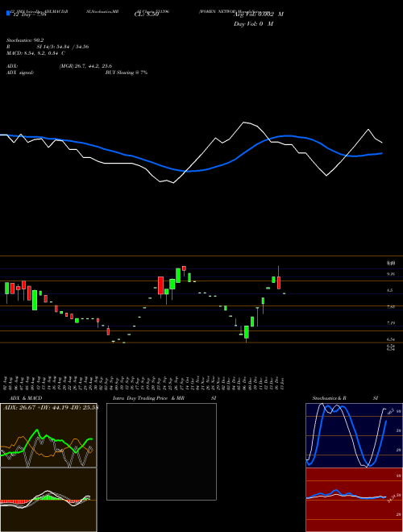Image resolution: width=403 pixels, height=532 pixels.
Task: Click the large green candle at the December low
Action: click(x=247, y=332)
